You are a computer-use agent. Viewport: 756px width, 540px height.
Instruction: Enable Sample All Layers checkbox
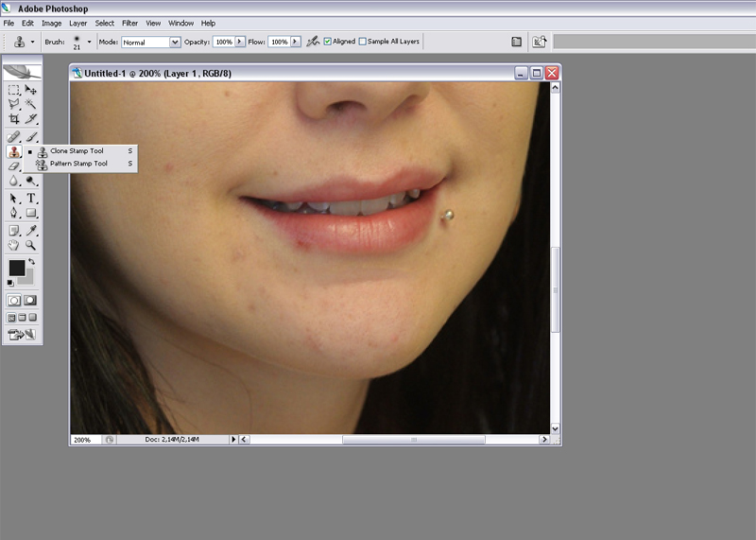coord(363,42)
